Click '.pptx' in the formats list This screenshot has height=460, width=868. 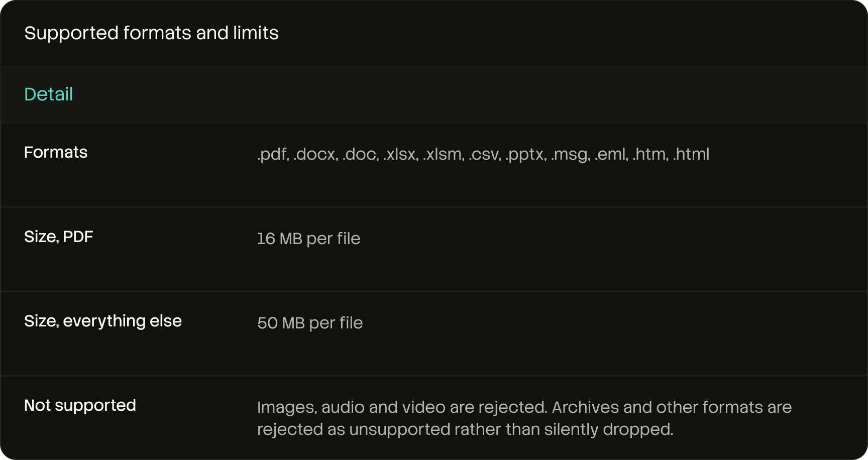pyautogui.click(x=526, y=154)
